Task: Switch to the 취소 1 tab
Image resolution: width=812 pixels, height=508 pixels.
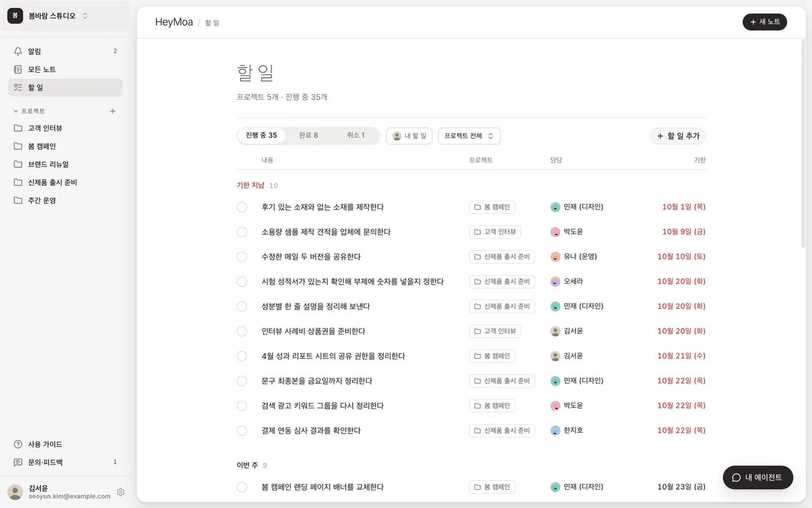Action: click(x=355, y=135)
